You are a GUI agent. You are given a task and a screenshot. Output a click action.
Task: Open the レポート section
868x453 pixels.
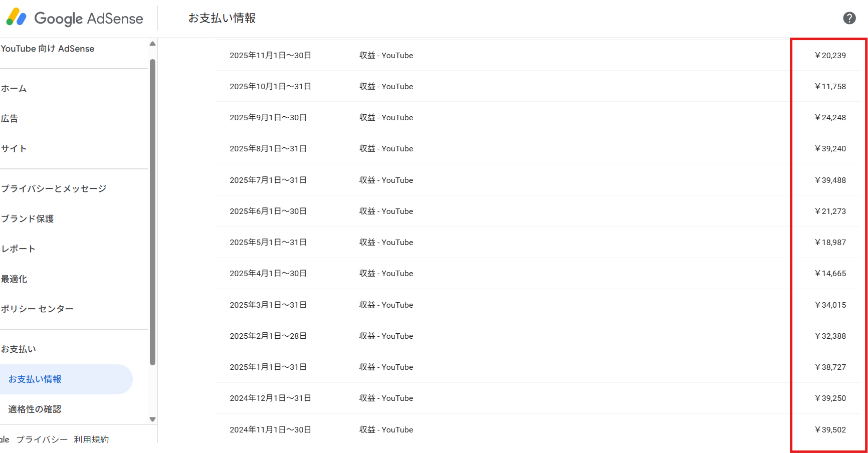[x=18, y=249]
